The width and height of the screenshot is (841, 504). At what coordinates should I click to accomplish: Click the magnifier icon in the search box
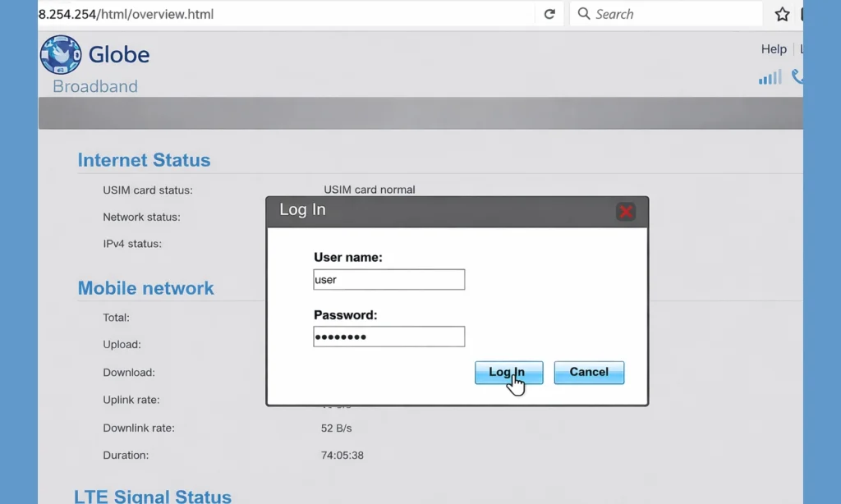point(583,13)
